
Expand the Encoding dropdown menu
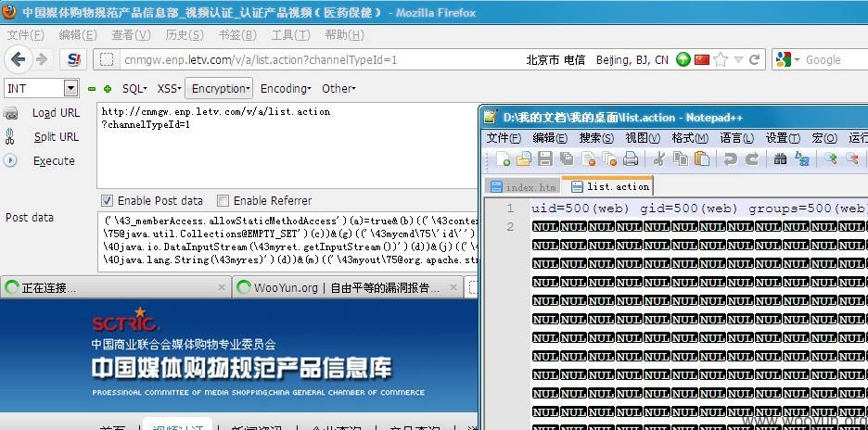coord(286,89)
